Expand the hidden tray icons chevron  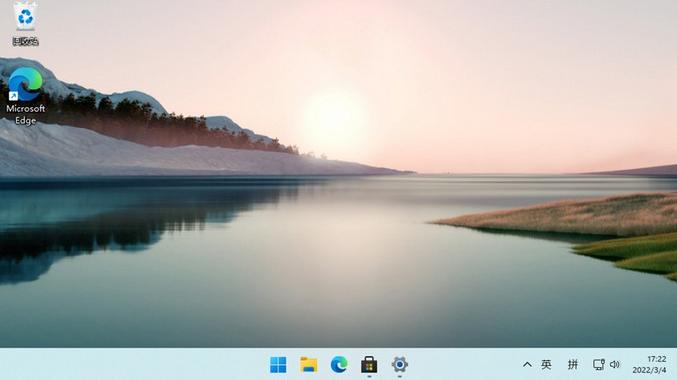527,365
